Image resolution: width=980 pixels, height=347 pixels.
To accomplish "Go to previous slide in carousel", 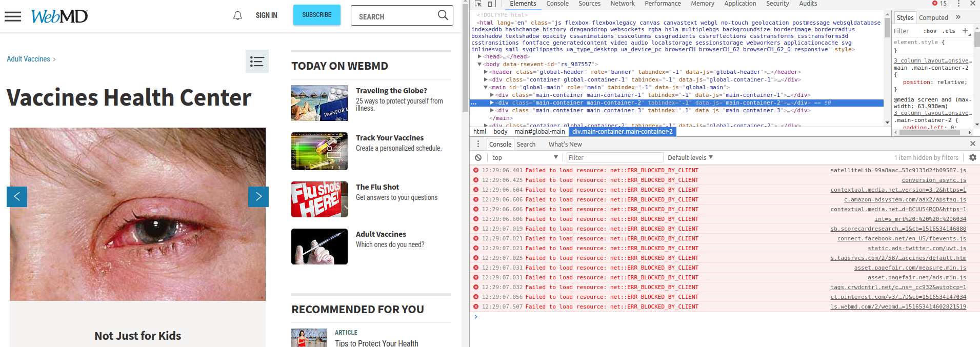I will tap(17, 196).
